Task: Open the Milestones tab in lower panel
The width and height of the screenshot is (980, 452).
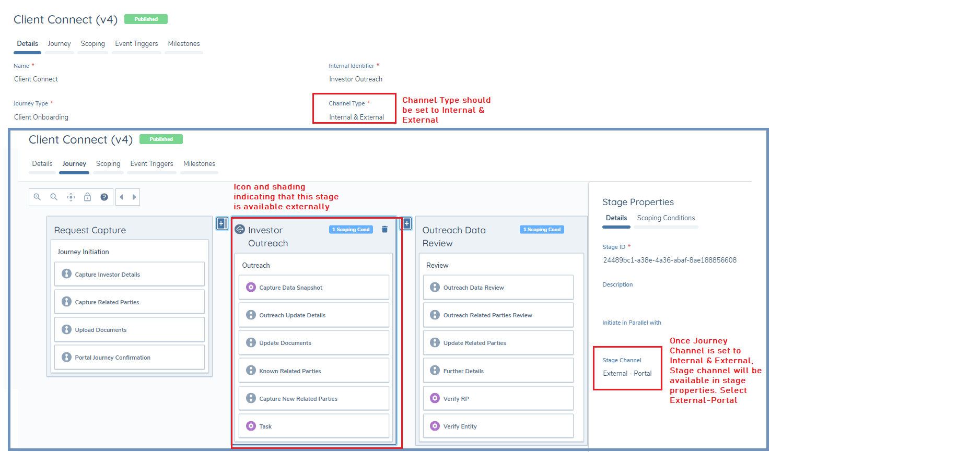Action: click(x=199, y=164)
